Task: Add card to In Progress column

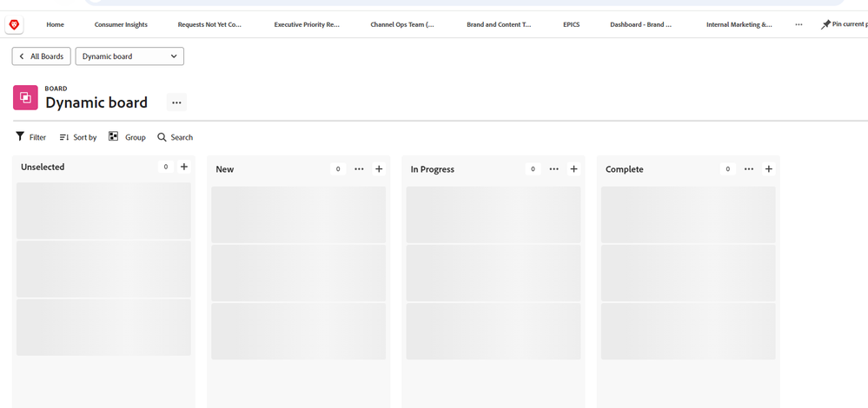Action: [573, 169]
